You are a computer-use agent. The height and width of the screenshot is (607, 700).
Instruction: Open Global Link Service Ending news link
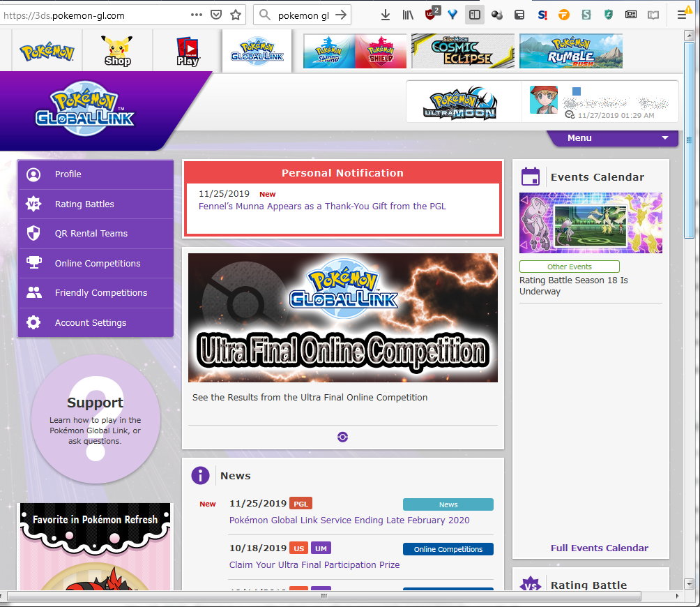click(x=349, y=520)
